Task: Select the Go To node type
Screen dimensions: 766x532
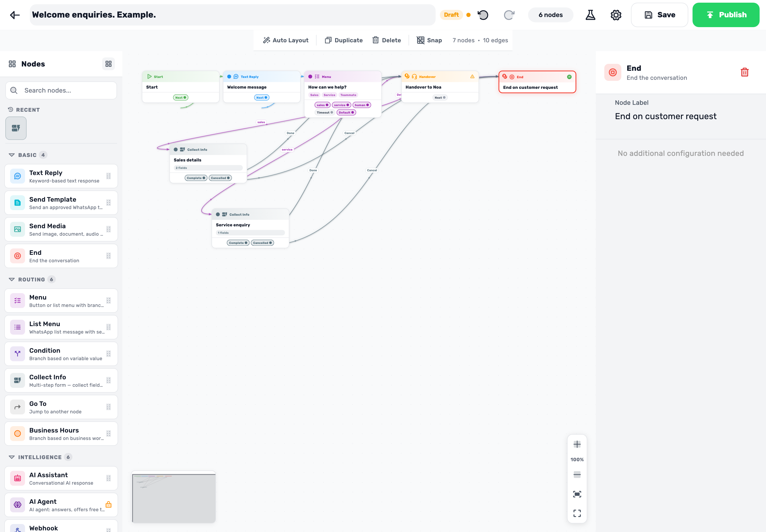Action: [x=61, y=407]
